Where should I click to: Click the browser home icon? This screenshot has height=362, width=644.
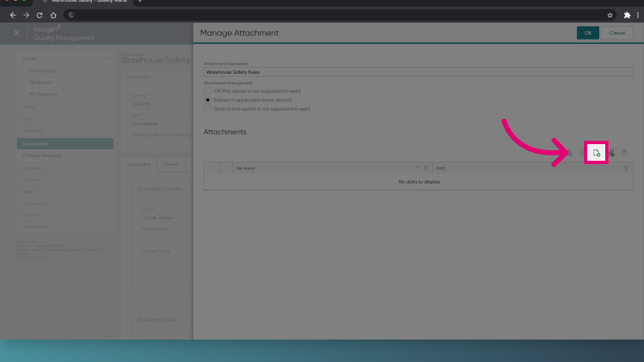53,15
